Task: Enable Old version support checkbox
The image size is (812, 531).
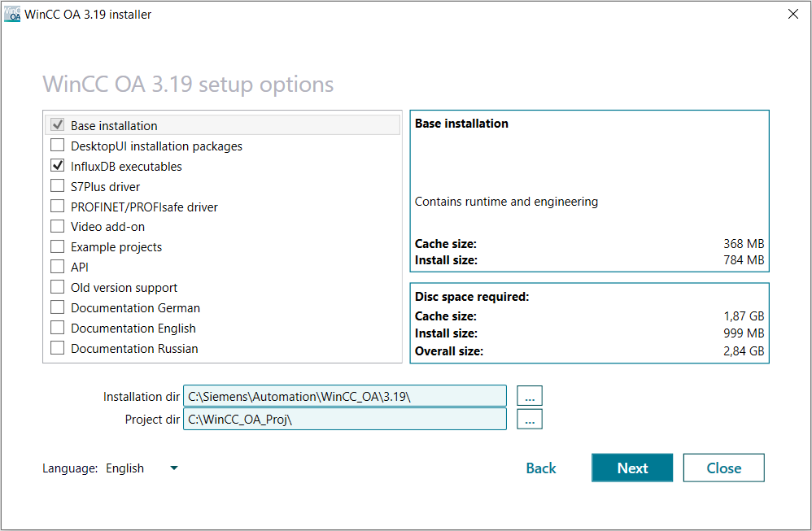Action: (57, 287)
